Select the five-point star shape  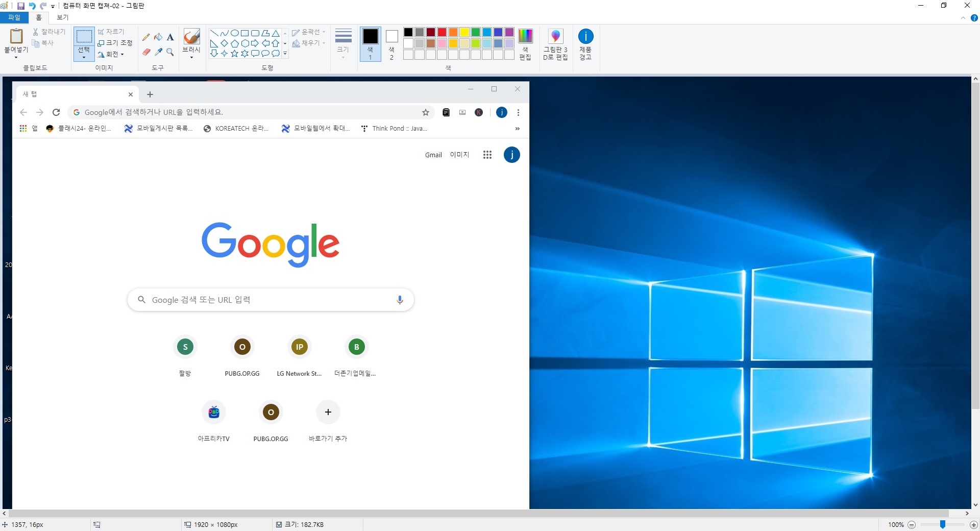[x=235, y=53]
